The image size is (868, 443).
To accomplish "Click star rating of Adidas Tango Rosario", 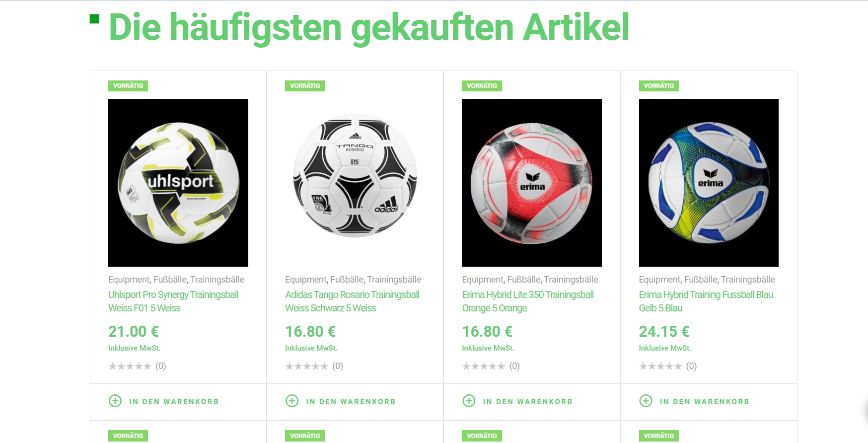I will tap(306, 366).
